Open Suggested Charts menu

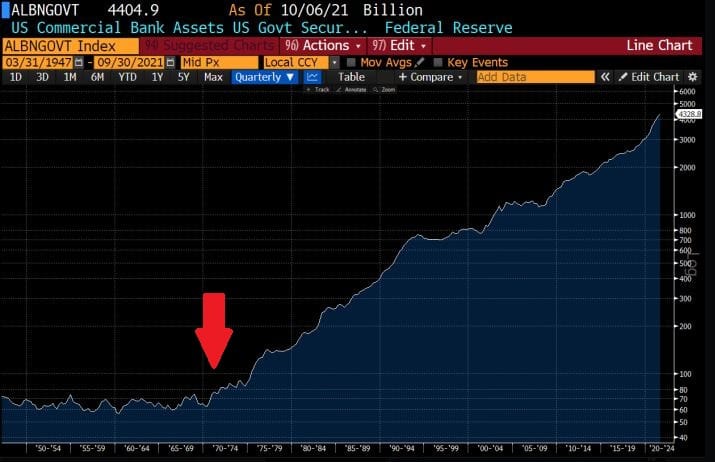[x=209, y=46]
